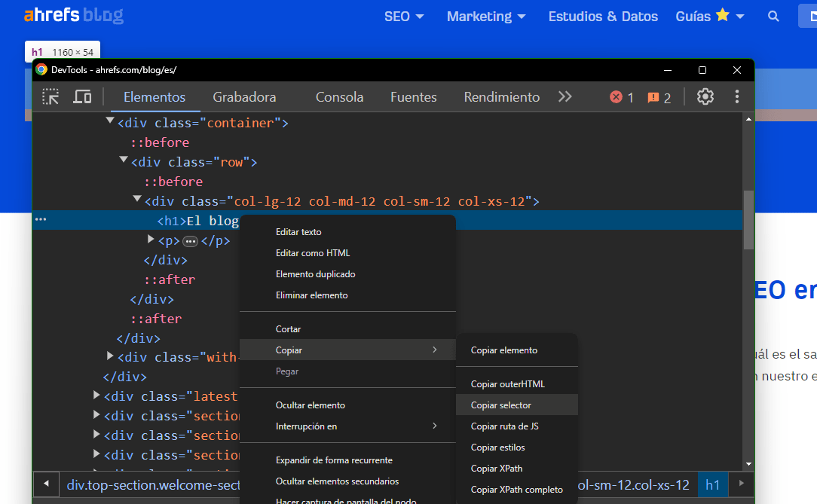Click the search magnifier in the ahrefs navbar
This screenshot has height=504, width=817.
(773, 15)
